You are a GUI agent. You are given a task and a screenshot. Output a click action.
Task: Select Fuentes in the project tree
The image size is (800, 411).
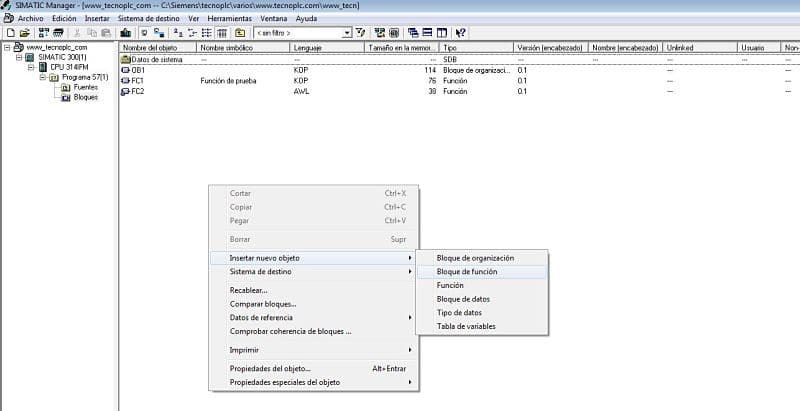[85, 87]
